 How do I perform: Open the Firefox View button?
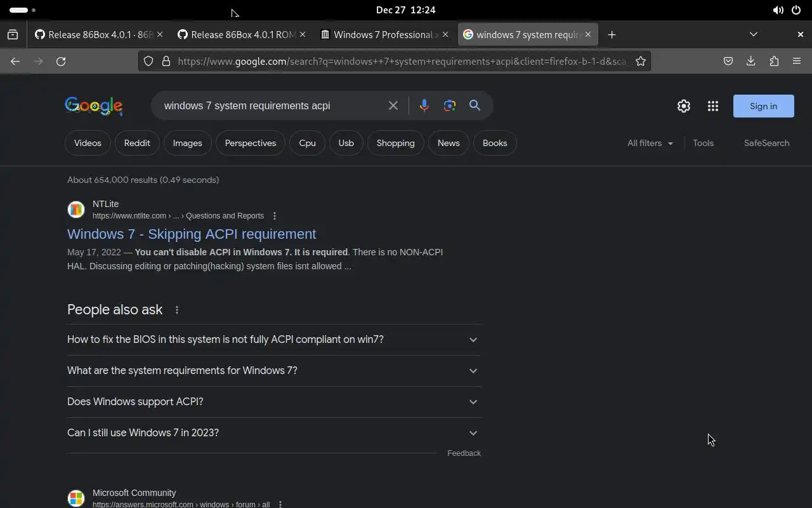pyautogui.click(x=13, y=34)
